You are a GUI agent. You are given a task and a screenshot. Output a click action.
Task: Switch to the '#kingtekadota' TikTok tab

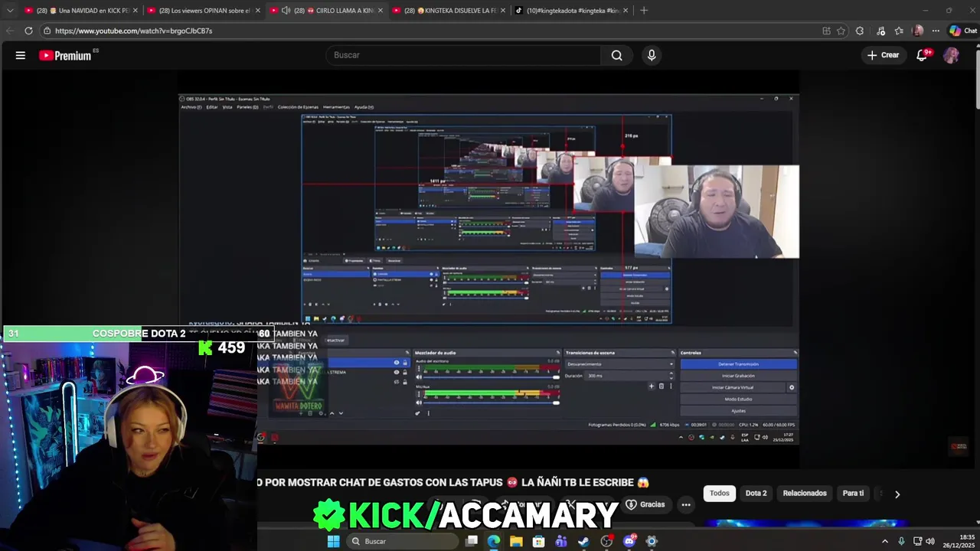[571, 11]
